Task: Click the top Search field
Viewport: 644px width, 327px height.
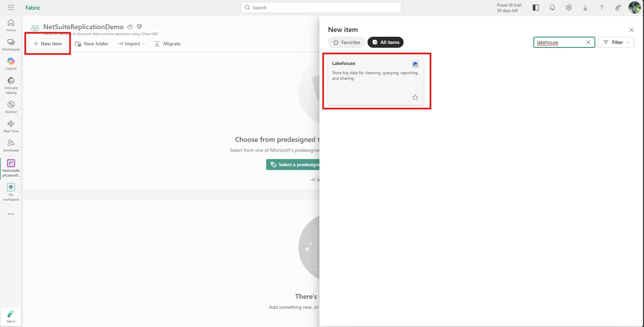Action: tap(321, 8)
